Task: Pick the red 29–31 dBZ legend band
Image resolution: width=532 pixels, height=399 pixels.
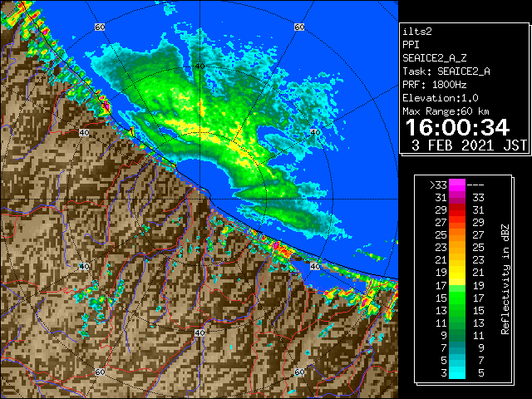Action: coord(457,210)
